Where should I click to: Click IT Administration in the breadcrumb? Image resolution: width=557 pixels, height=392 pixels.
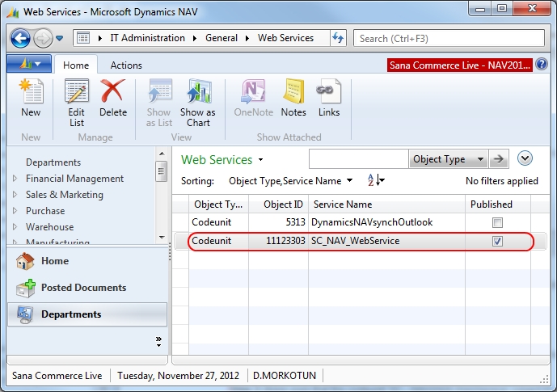click(x=147, y=38)
